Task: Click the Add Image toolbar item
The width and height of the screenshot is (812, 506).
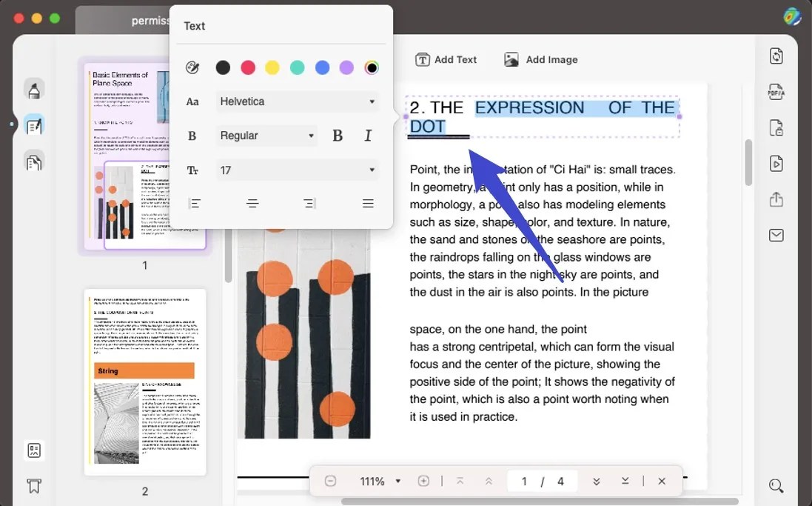Action: 541,59
